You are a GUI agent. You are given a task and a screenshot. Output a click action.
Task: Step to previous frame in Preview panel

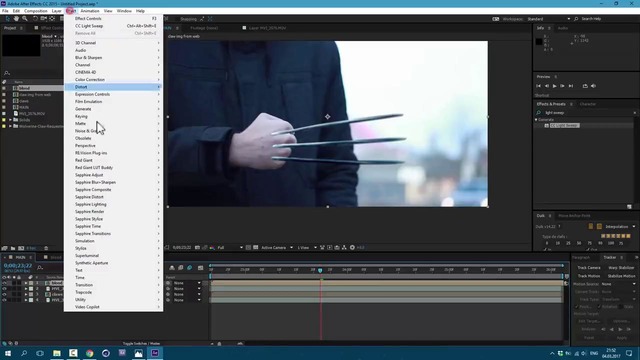547,86
